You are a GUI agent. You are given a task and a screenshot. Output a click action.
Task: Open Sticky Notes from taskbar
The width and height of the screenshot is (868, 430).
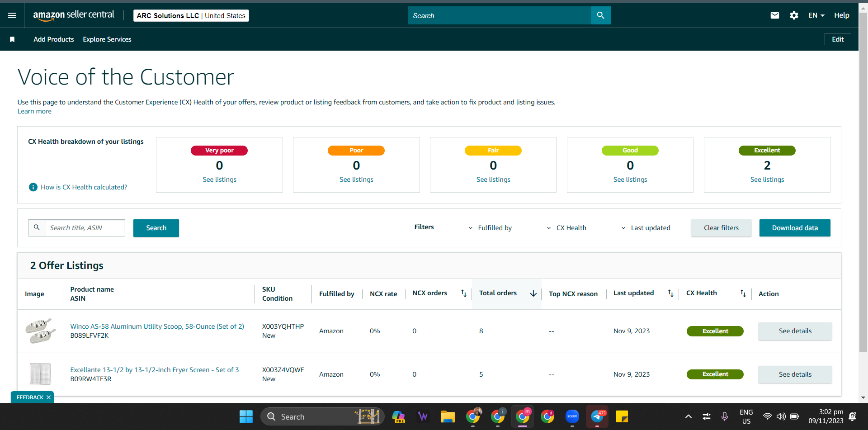622,416
